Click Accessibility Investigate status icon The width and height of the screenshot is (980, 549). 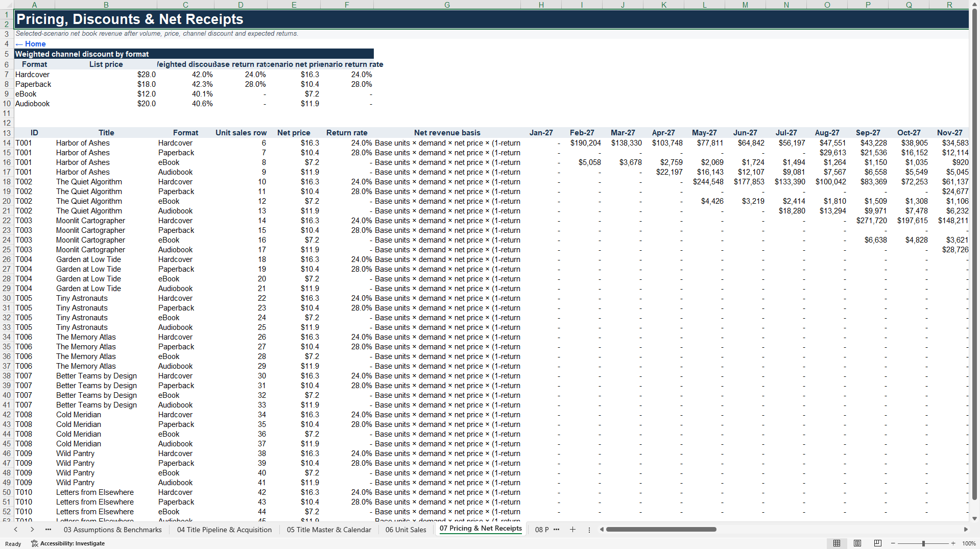(34, 543)
